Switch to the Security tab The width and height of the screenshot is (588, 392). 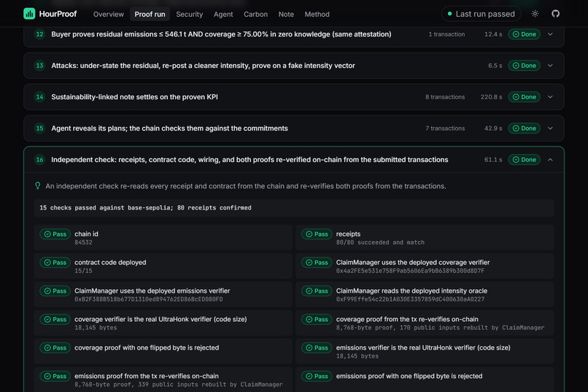[x=190, y=15]
